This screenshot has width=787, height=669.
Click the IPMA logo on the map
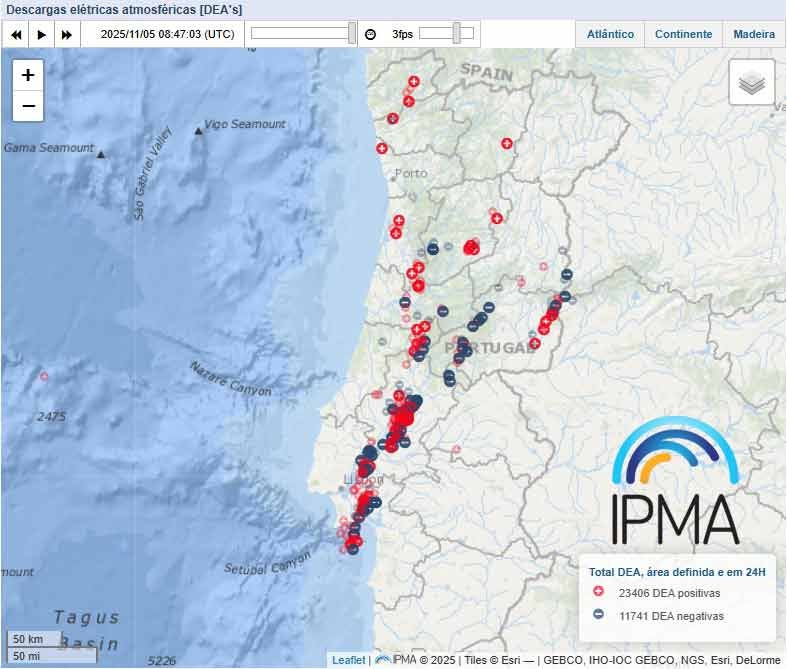676,482
